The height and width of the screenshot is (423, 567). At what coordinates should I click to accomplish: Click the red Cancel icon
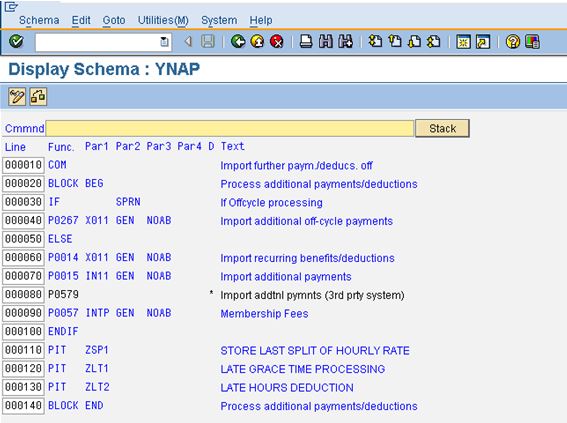(x=277, y=42)
